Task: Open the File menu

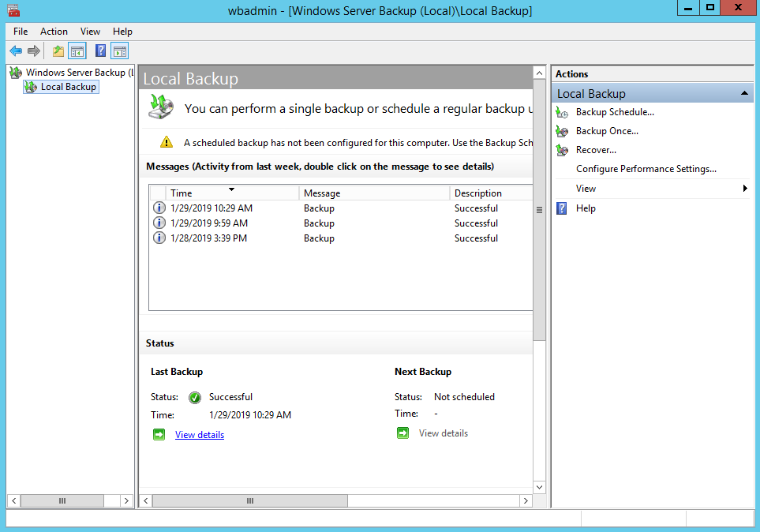Action: click(21, 32)
